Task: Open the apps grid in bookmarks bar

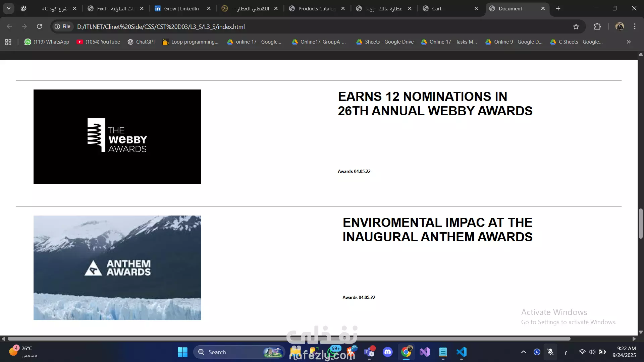Action: pos(8,42)
